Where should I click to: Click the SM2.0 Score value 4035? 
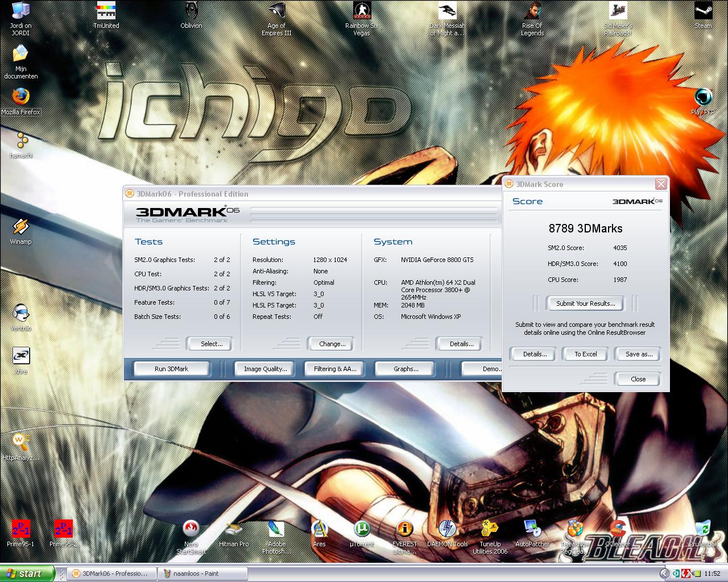click(x=620, y=248)
